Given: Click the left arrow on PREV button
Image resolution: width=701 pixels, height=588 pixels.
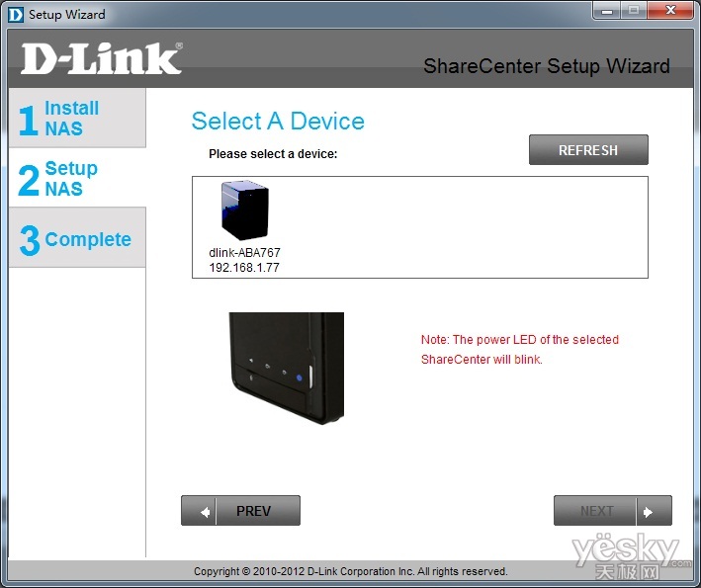Looking at the screenshot, I should (205, 512).
